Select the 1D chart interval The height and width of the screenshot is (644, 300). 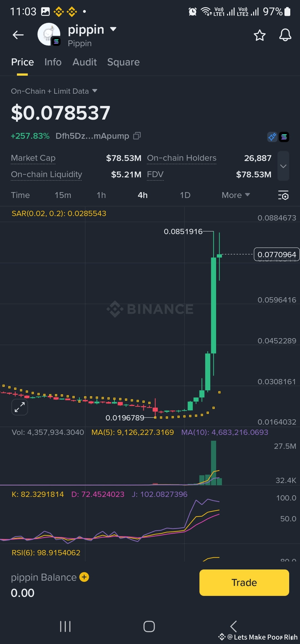coord(185,195)
